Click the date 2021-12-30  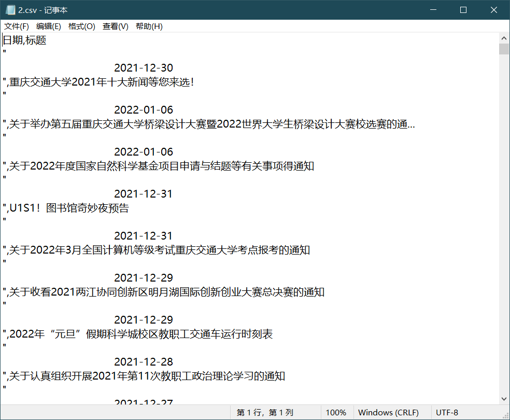point(144,68)
